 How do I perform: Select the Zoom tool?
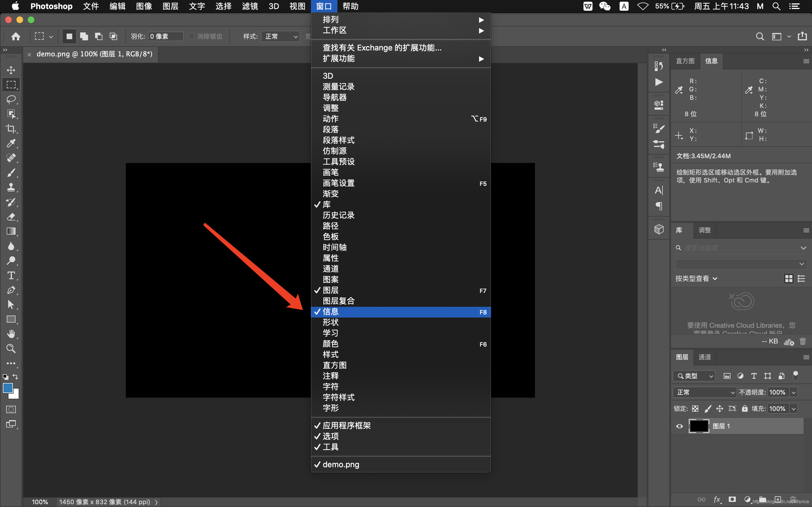click(x=11, y=349)
